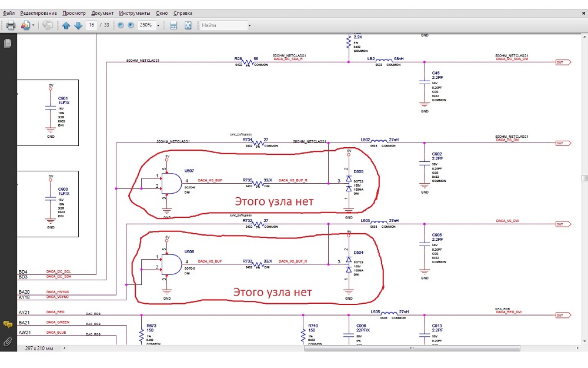Viewport: 588px width, 368px height.
Task: Zoom out with the minus button
Action: point(121,25)
